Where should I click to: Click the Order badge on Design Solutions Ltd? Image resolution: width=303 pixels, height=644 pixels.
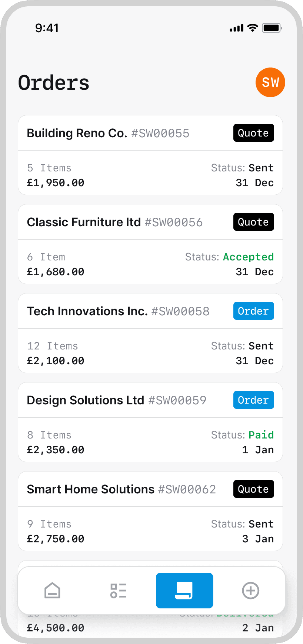(254, 400)
